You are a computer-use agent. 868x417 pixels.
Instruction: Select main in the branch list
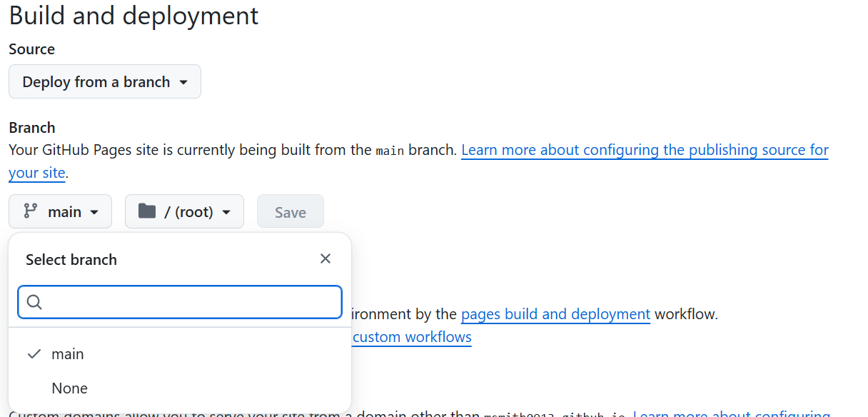point(68,354)
